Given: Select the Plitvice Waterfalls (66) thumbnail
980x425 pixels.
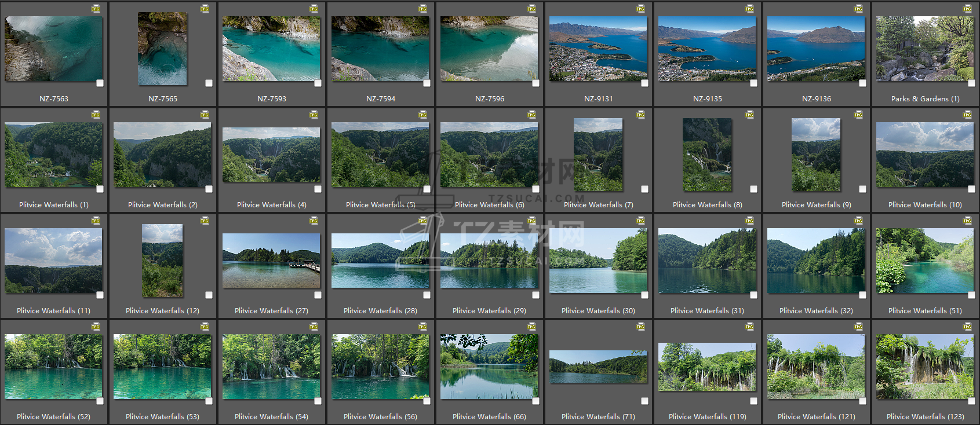Looking at the screenshot, I should (489, 367).
